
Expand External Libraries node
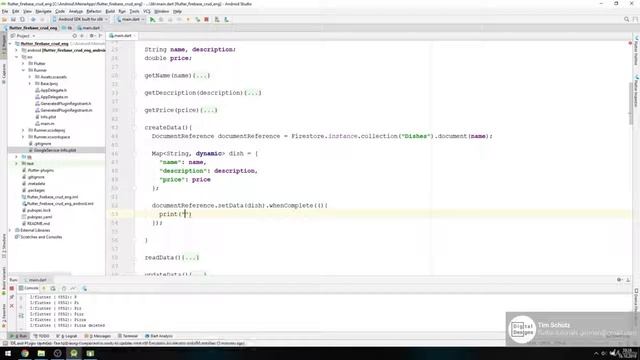pyautogui.click(x=10, y=230)
